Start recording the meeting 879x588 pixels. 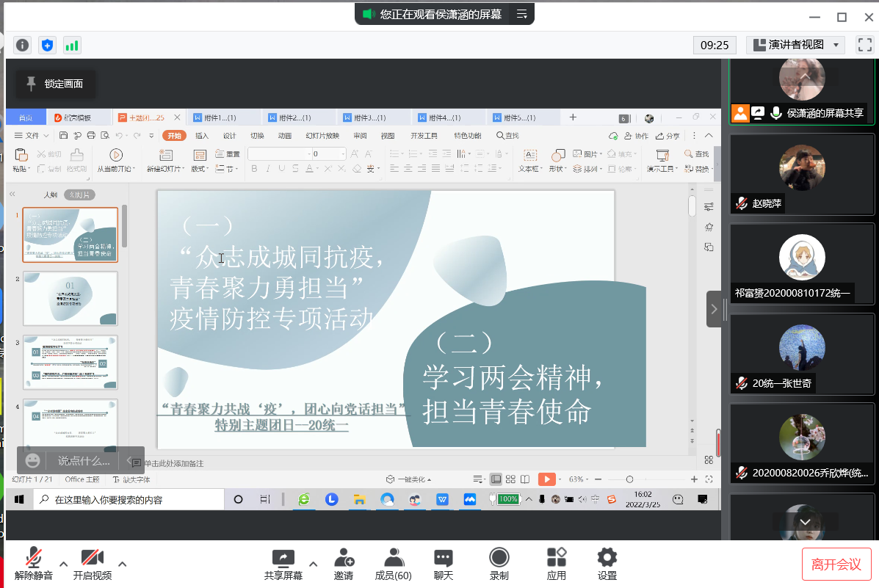(499, 564)
